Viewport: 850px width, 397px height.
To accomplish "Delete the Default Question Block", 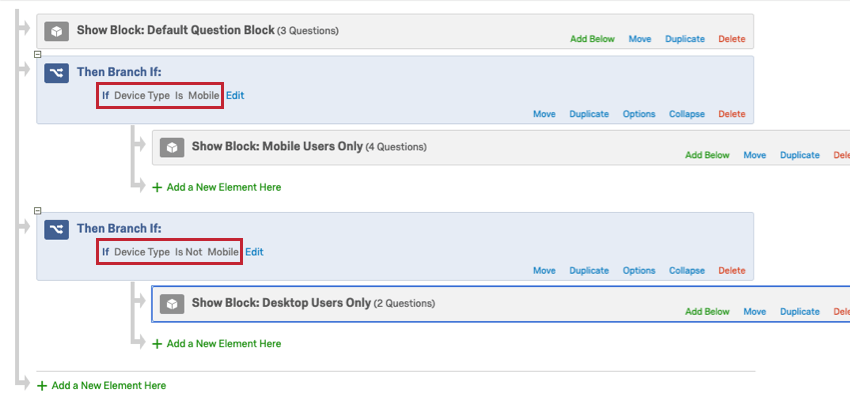I will (x=732, y=39).
